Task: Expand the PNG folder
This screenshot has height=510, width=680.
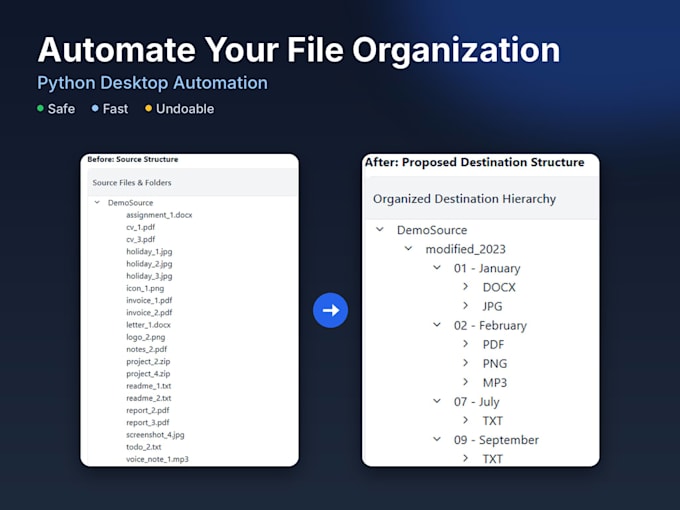Action: (x=465, y=363)
